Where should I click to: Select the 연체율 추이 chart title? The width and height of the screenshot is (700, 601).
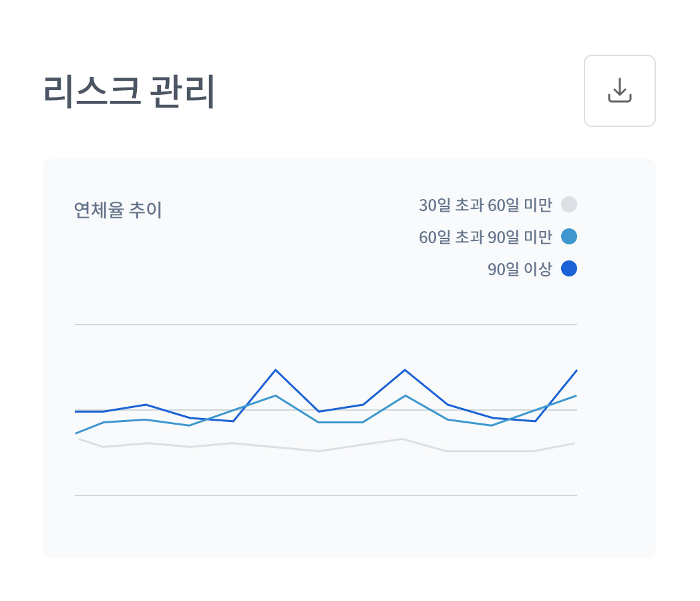coord(118,210)
